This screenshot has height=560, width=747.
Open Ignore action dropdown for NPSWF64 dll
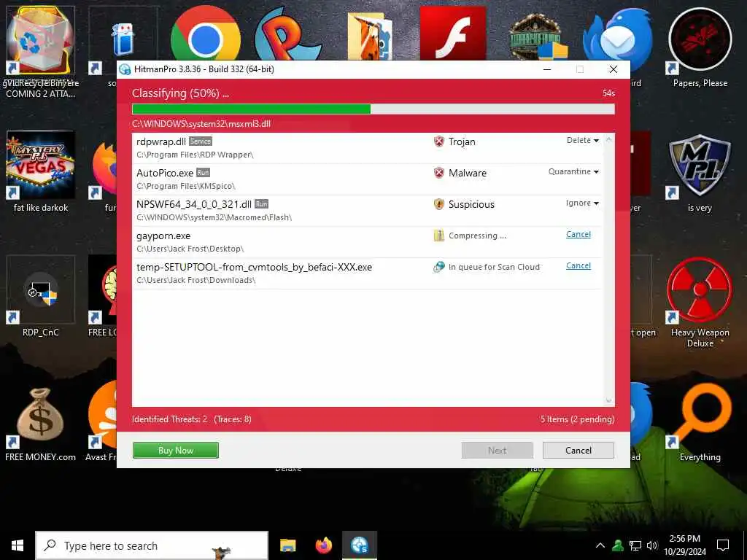[582, 203]
